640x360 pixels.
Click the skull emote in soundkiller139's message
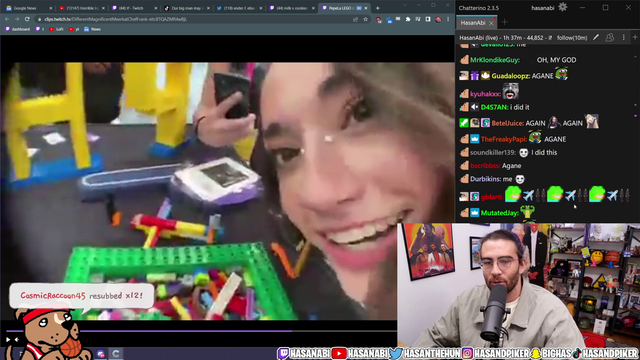(524, 153)
